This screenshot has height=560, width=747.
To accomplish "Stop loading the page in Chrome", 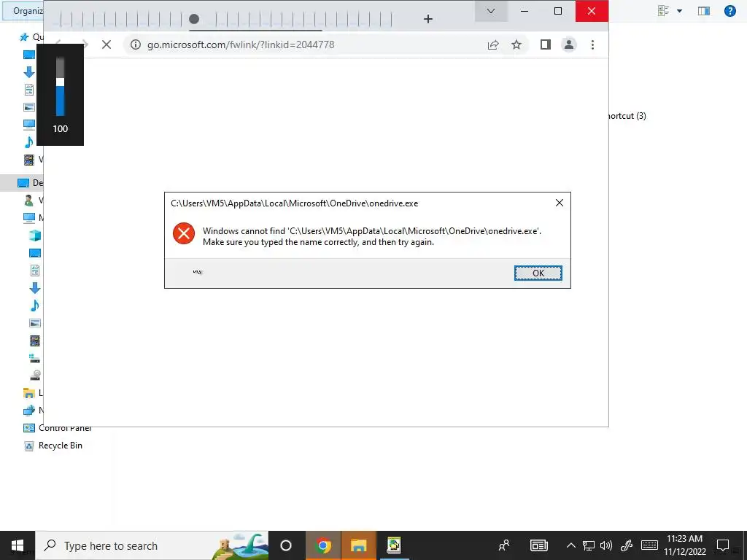I will point(107,44).
